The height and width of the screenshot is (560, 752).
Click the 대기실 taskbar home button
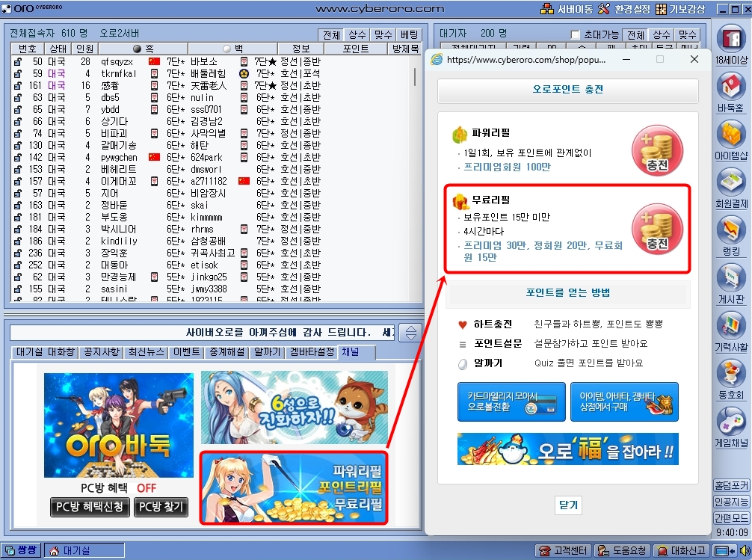pos(84,550)
